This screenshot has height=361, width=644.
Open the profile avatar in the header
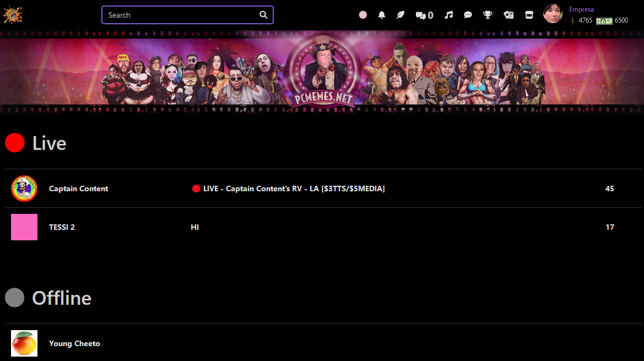pos(553,14)
